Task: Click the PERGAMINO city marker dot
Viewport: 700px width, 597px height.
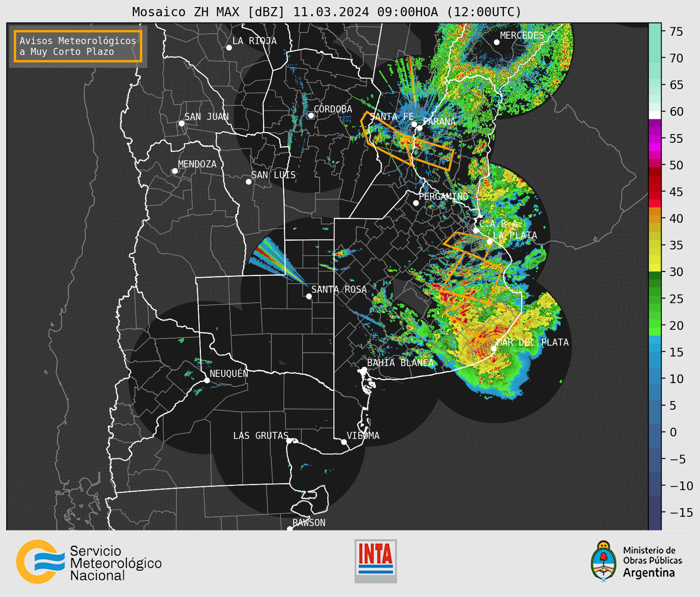Action: click(x=416, y=203)
